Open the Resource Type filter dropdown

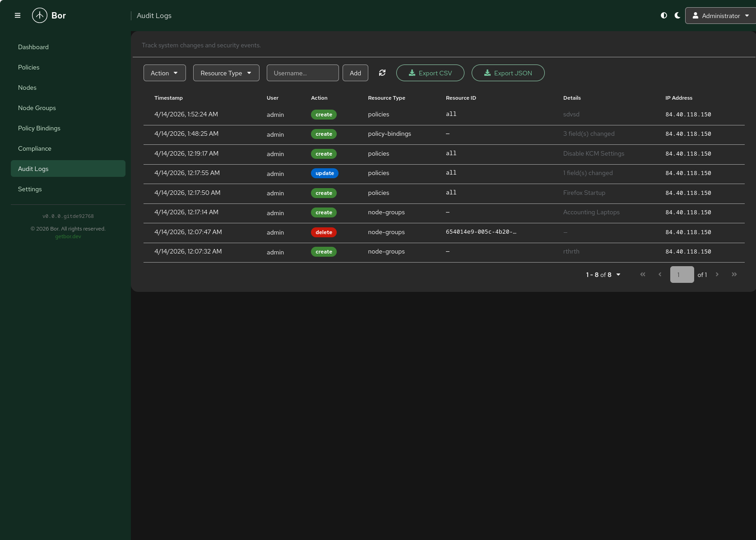coord(226,73)
